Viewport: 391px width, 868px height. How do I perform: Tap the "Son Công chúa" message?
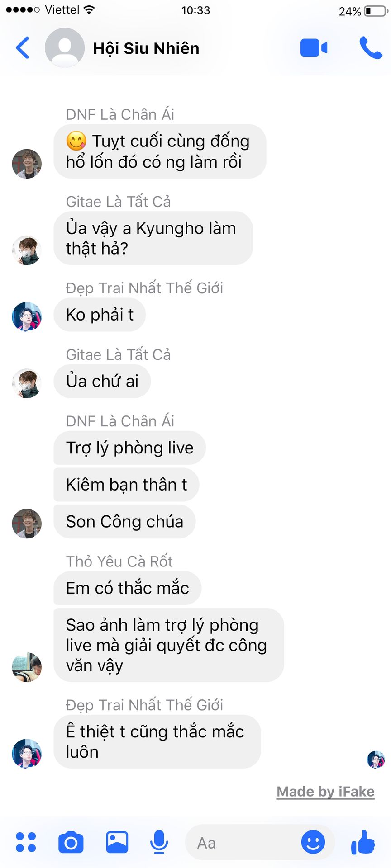pos(124,521)
